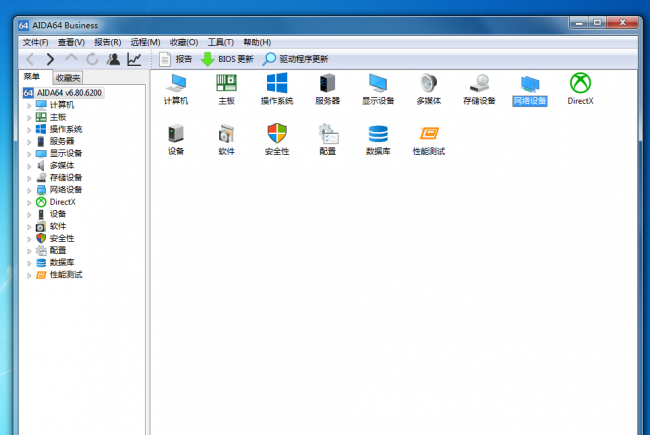Switch to the 收藏夹 tab
650x435 pixels.
tap(68, 78)
